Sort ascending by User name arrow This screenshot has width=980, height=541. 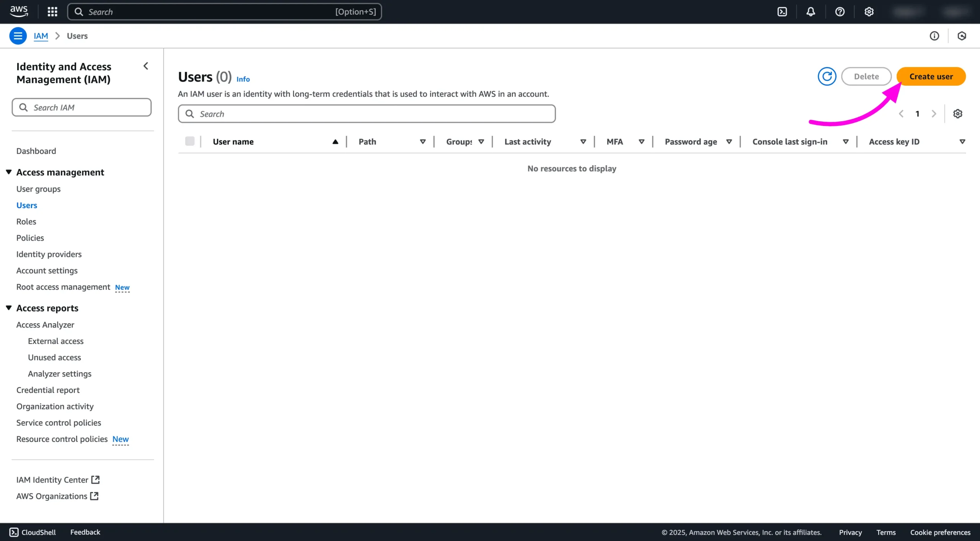335,142
